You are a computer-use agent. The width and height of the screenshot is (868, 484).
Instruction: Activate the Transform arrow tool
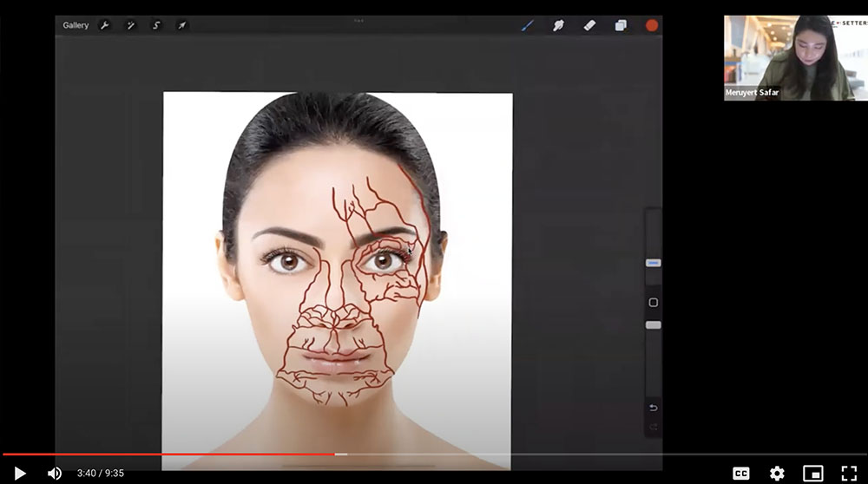point(181,25)
